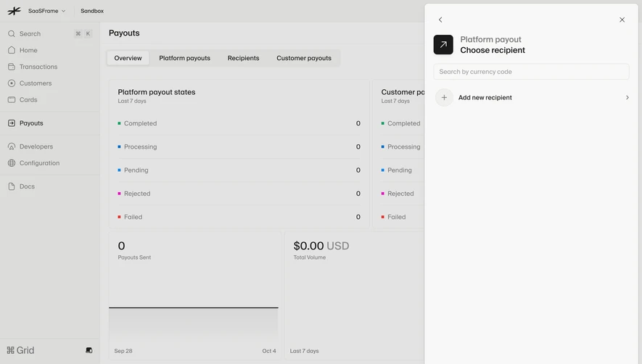Click the Payouts arrow icon
The height and width of the screenshot is (364, 642).
[12, 123]
